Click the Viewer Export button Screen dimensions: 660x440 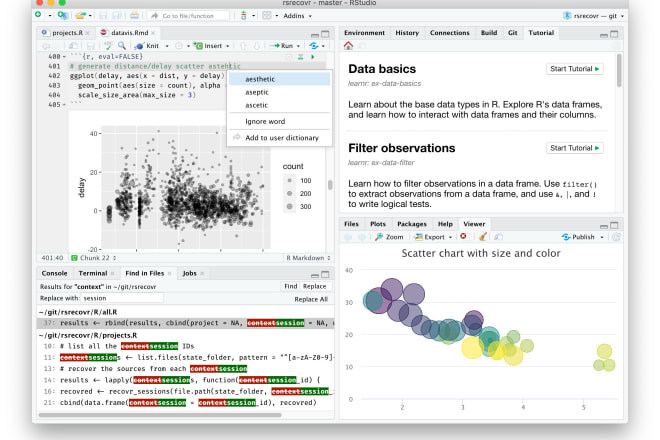tap(430, 237)
